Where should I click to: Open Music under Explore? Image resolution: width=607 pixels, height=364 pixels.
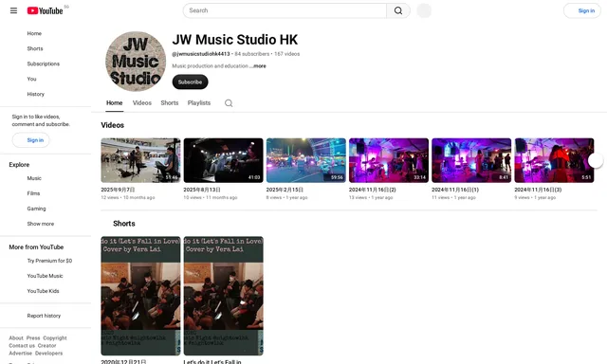tap(34, 178)
